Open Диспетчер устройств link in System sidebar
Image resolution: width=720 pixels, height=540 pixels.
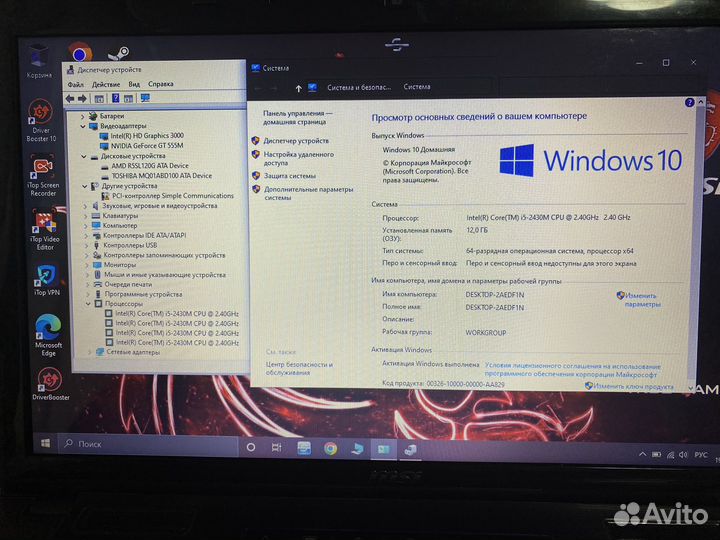coord(296,141)
